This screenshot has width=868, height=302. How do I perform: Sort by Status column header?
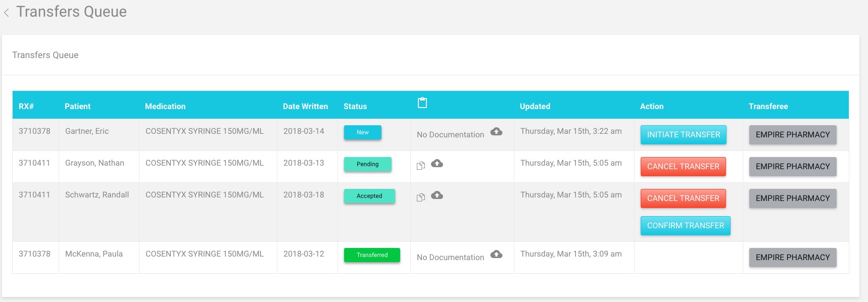click(355, 107)
